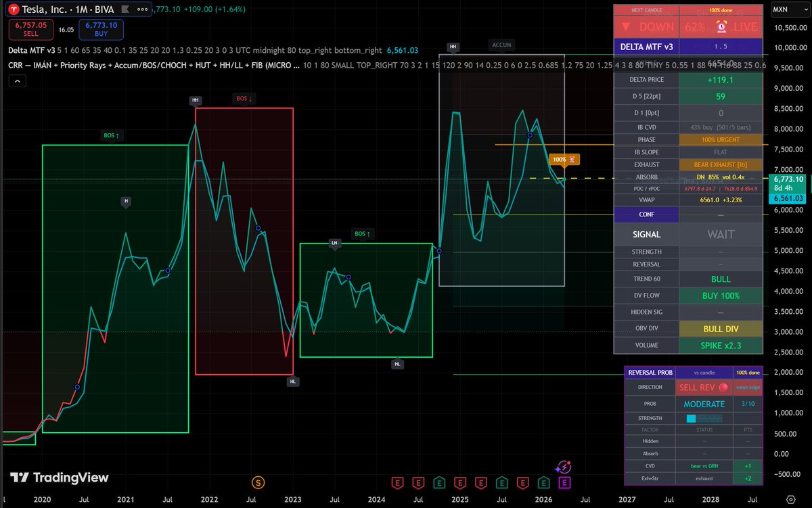Screen dimensions: 812x508
Task: Click the BULL trend 60 cell
Action: coord(721,279)
